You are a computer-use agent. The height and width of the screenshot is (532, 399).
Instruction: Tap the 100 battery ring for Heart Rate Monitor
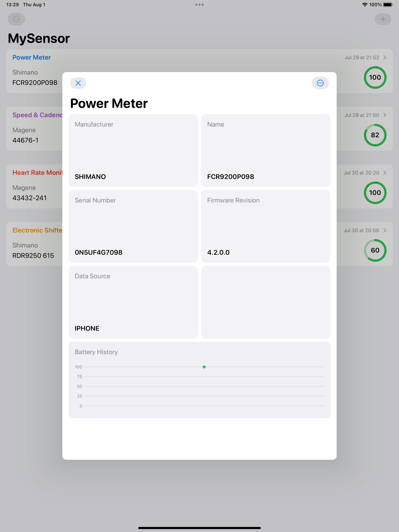pyautogui.click(x=375, y=193)
